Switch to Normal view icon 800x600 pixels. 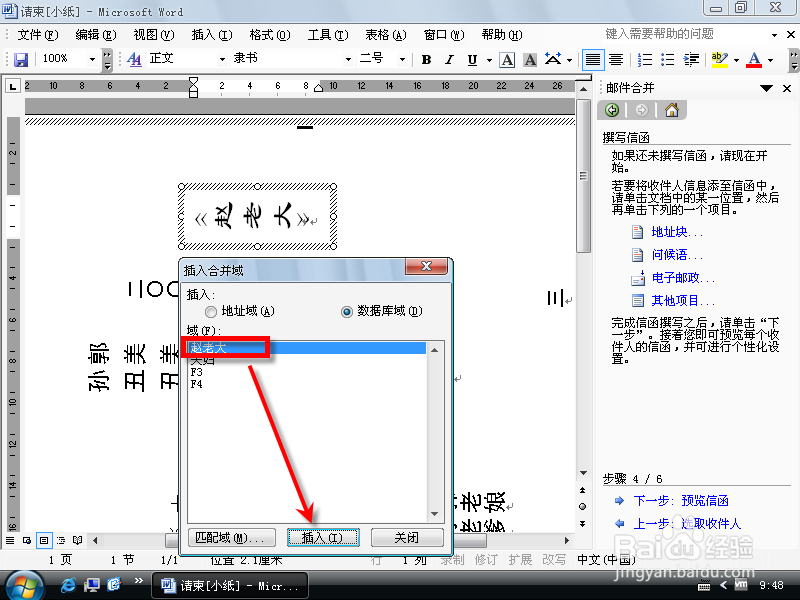click(x=10, y=540)
